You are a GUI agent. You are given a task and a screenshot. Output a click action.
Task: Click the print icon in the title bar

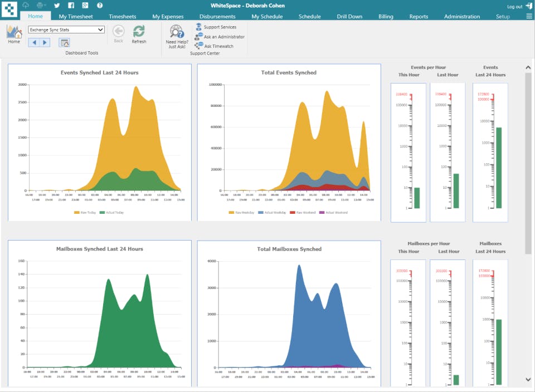[41, 6]
